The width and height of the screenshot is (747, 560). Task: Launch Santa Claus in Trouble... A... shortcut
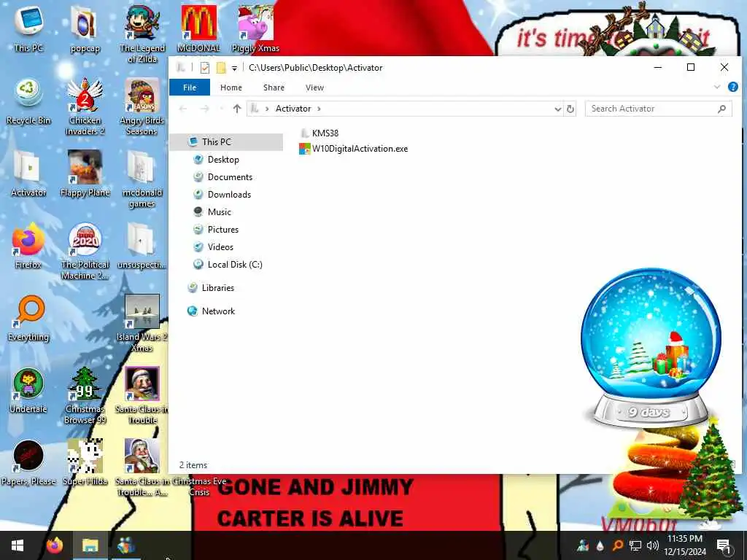[142, 467]
